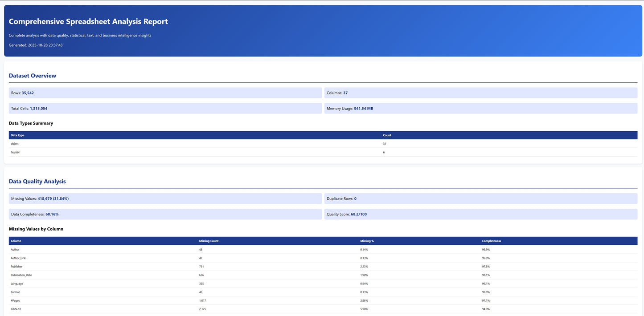Image resolution: width=644 pixels, height=316 pixels.
Task: Click the report title header
Action: pyautogui.click(x=87, y=21)
